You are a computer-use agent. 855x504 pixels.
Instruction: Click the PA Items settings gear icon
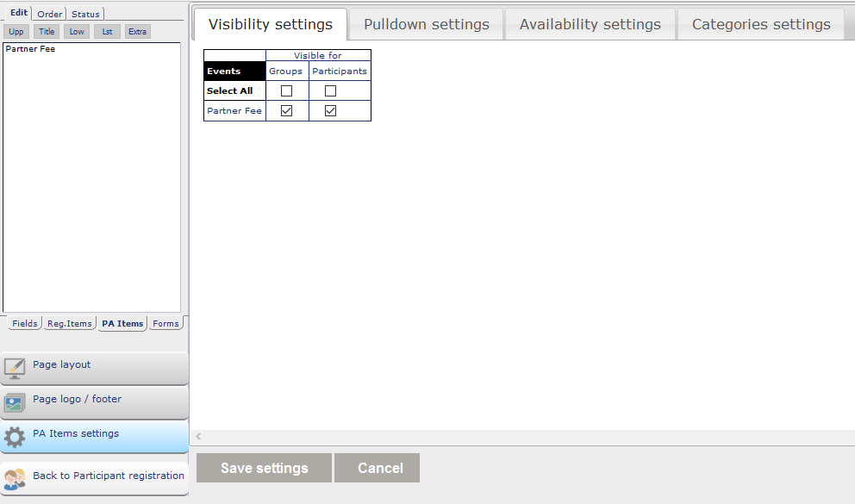[x=15, y=437]
